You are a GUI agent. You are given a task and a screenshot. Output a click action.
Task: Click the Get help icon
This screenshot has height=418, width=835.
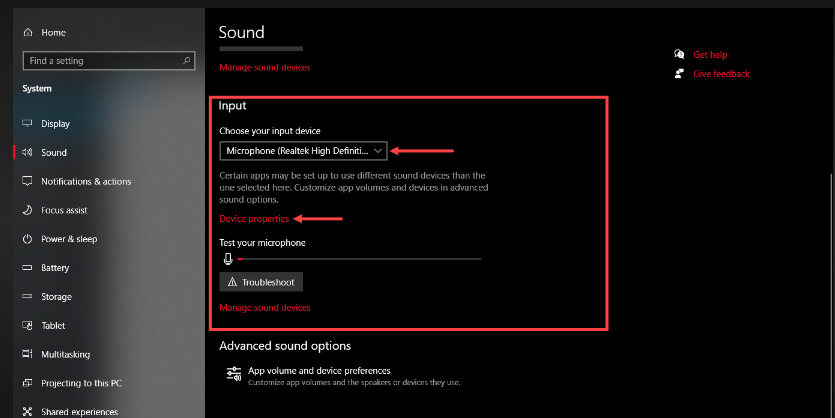coord(680,54)
